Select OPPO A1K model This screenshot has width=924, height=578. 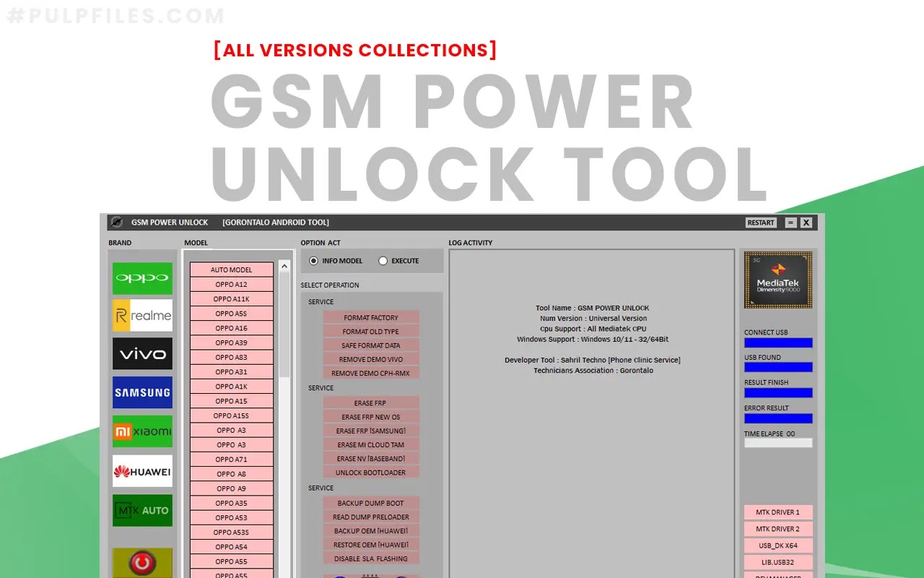pos(232,387)
